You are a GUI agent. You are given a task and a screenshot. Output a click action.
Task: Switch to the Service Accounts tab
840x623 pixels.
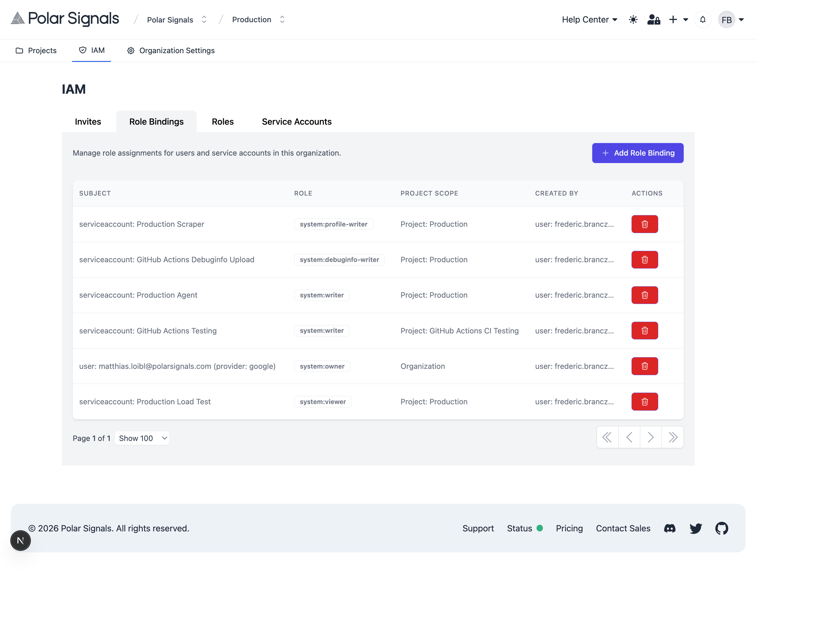(x=296, y=121)
